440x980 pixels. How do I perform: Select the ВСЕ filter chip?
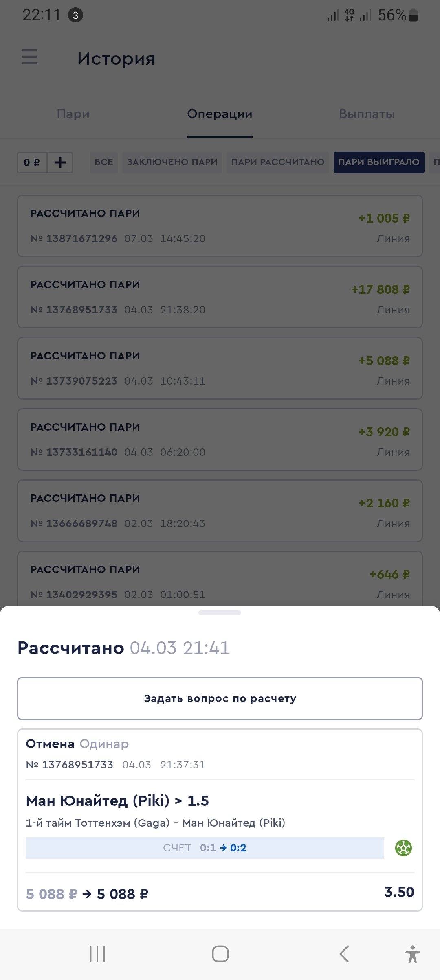(x=103, y=162)
